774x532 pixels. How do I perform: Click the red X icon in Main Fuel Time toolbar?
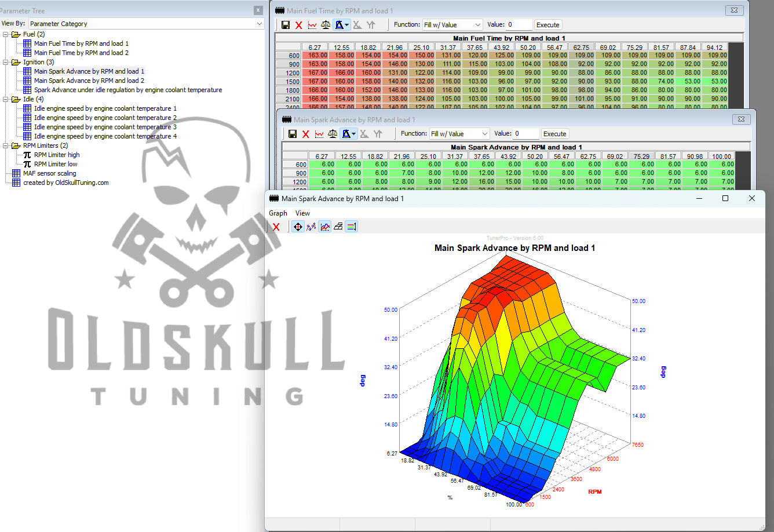tap(299, 25)
